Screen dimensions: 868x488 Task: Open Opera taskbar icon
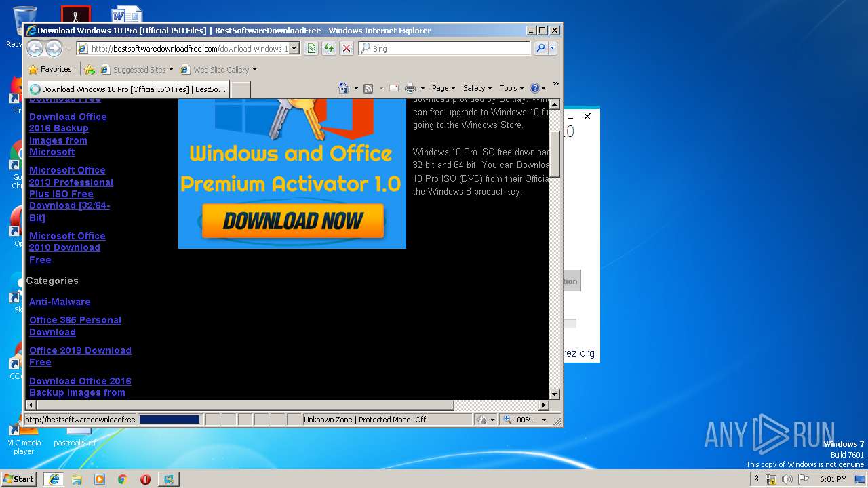(145, 479)
